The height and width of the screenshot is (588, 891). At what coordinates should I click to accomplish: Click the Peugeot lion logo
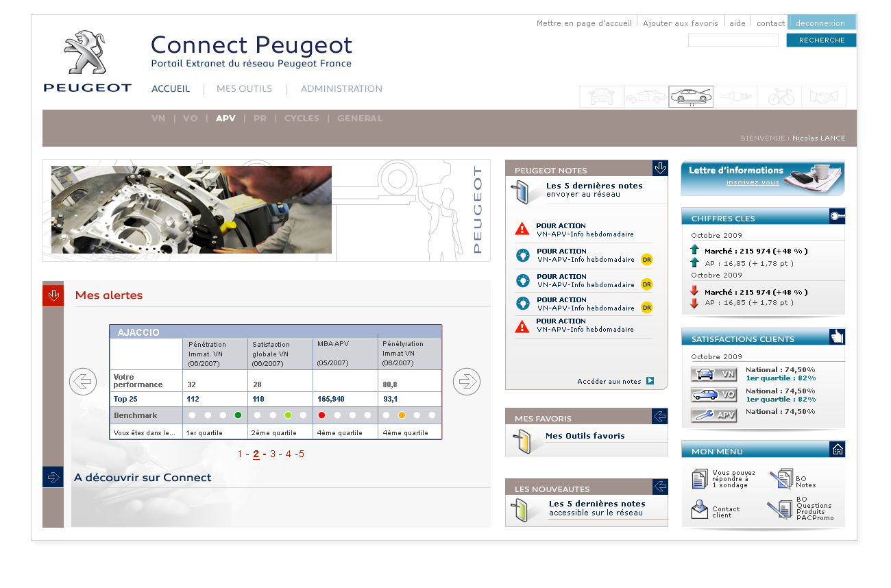pos(87,61)
